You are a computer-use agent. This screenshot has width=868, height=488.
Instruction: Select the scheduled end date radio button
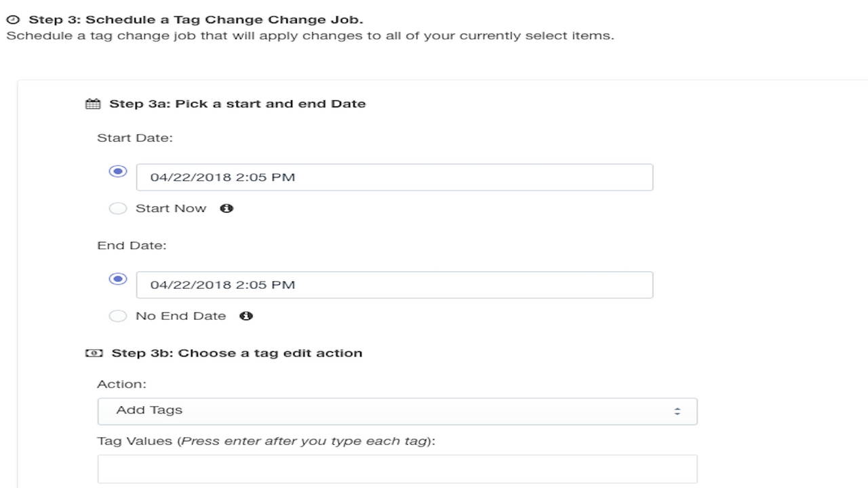118,279
